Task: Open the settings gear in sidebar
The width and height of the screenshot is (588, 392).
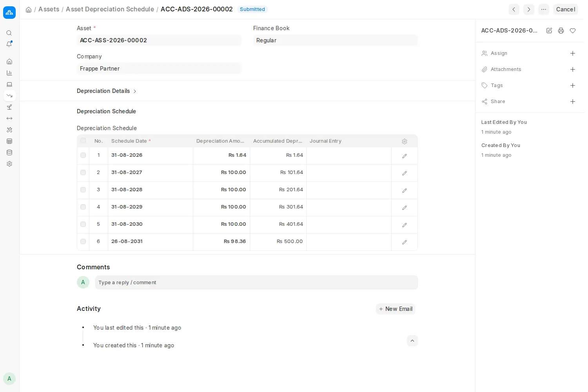Action: tap(9, 164)
